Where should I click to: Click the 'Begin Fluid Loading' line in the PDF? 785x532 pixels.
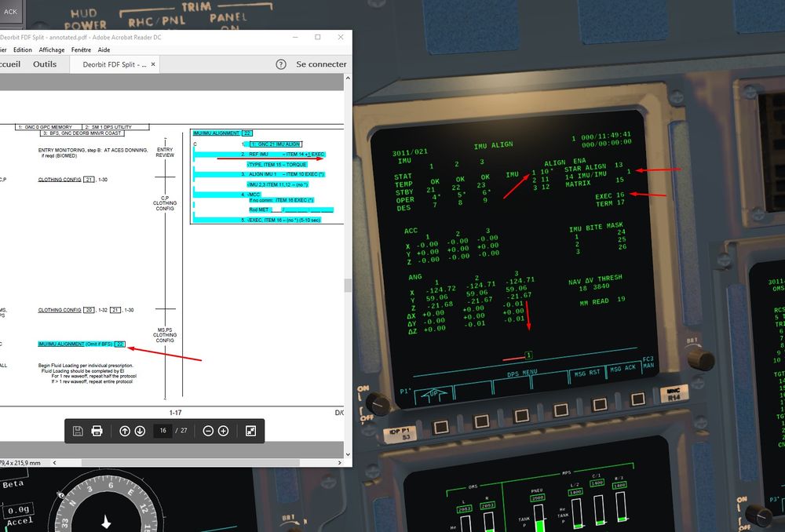[x=86, y=366]
